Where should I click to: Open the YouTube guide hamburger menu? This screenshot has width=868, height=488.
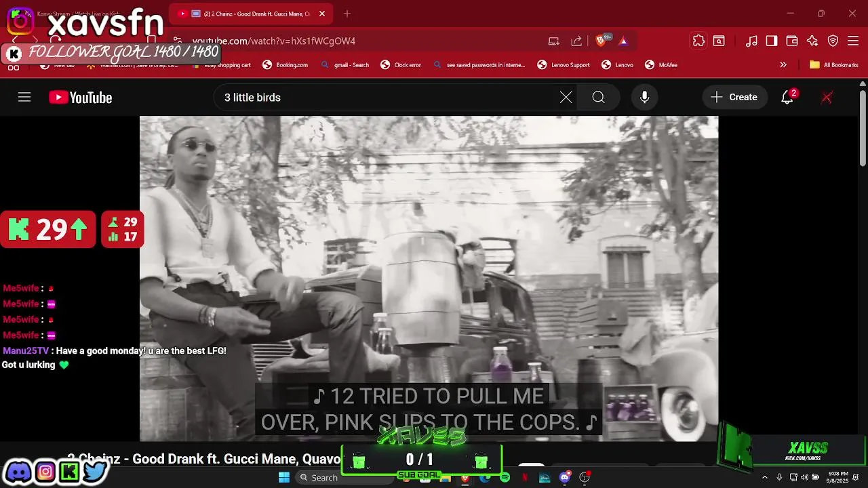pos(24,98)
